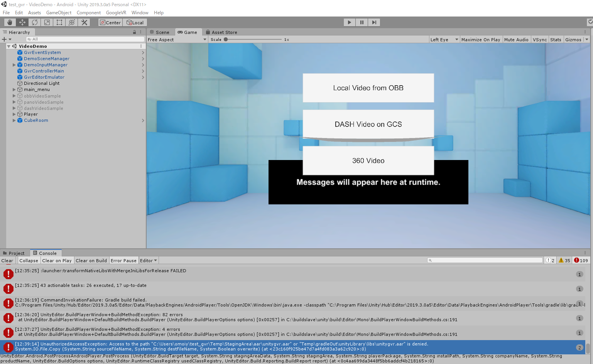Select the Rect transform tool

pyautogui.click(x=59, y=22)
